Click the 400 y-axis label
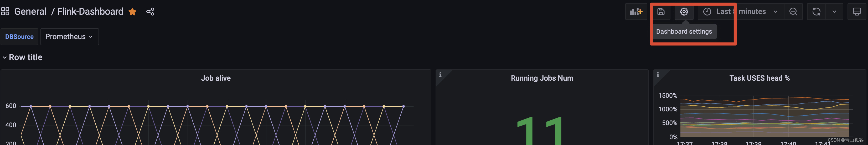 coord(11,125)
